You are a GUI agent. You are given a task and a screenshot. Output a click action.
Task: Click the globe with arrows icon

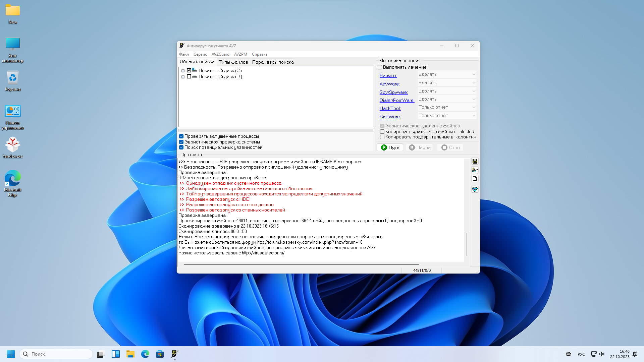click(475, 189)
